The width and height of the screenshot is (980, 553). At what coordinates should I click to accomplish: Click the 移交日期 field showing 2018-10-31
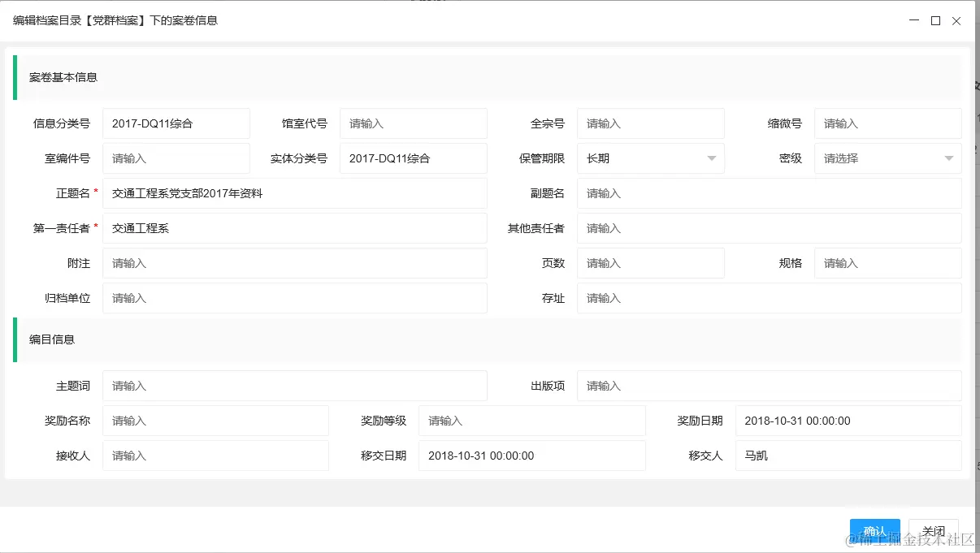(x=532, y=456)
